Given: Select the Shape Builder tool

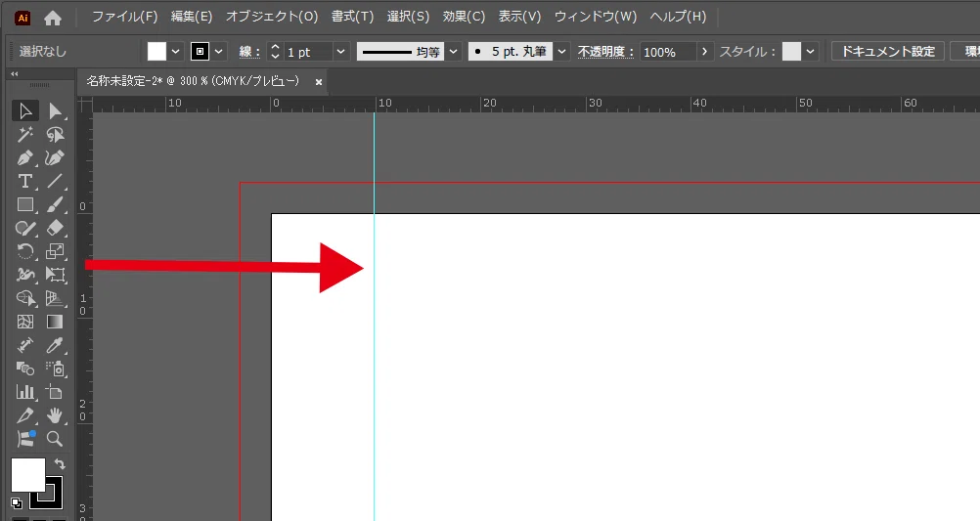Looking at the screenshot, I should point(25,298).
